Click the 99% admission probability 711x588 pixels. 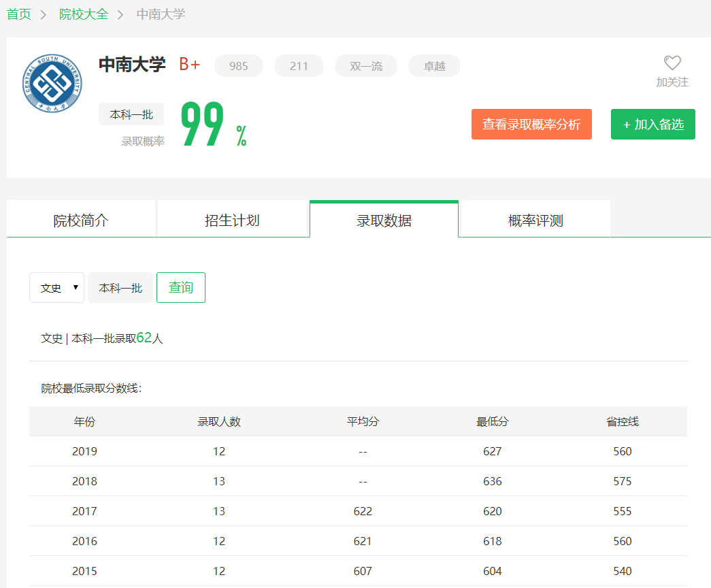click(x=214, y=124)
